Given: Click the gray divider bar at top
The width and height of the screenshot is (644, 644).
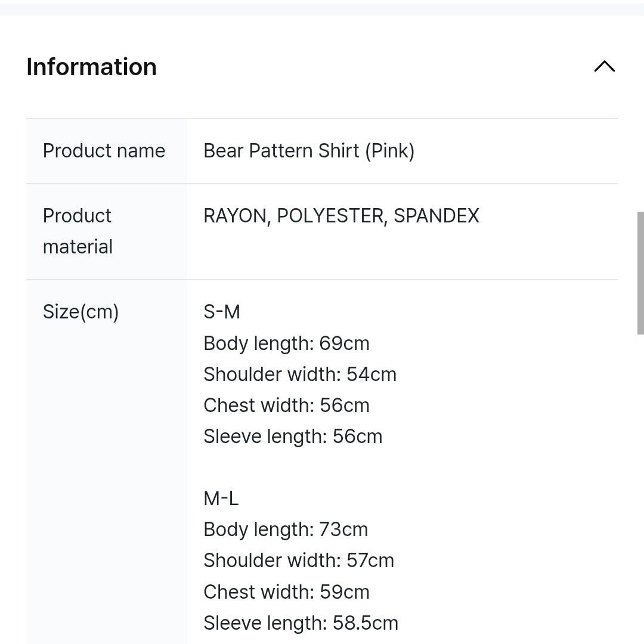Looking at the screenshot, I should (322, 9).
